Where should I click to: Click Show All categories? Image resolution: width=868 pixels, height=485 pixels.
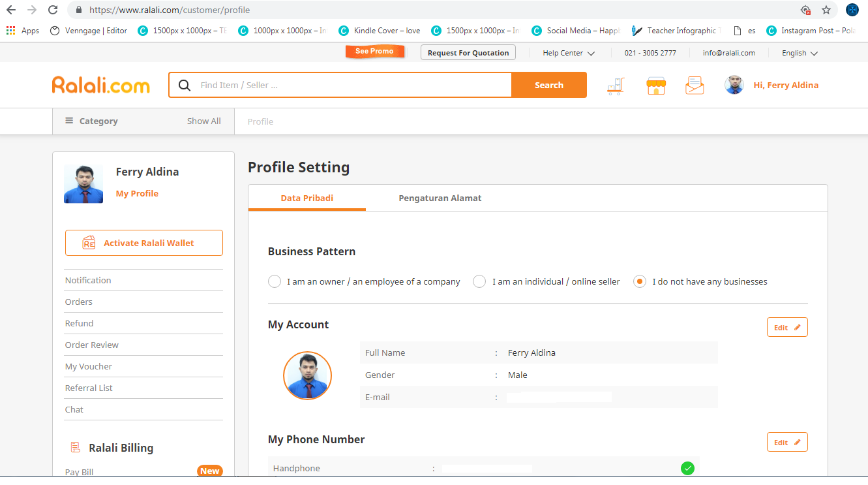(x=203, y=121)
